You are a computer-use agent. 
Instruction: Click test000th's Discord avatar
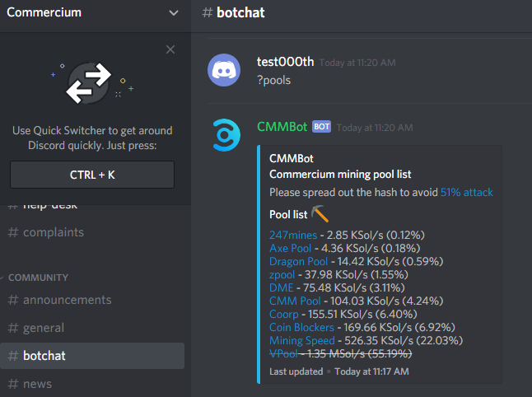coord(224,70)
